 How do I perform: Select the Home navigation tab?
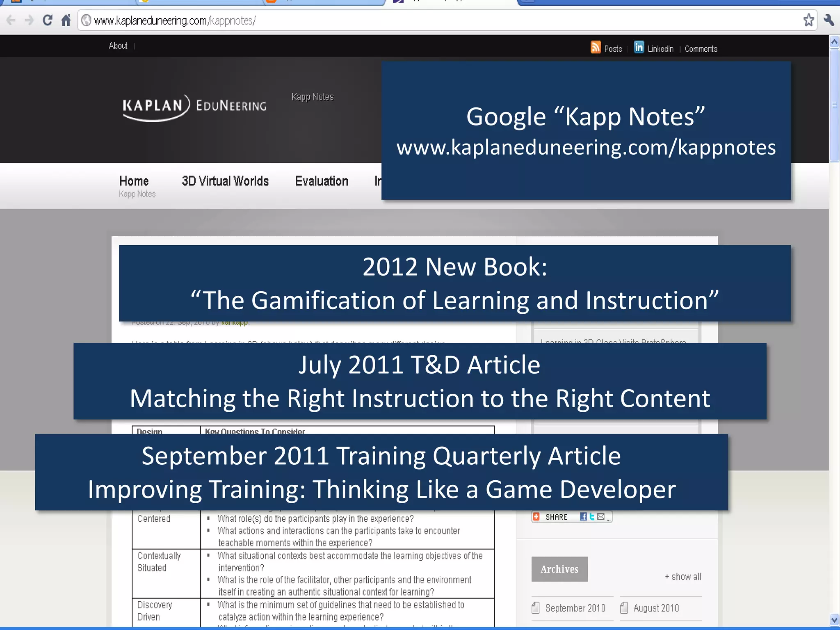[x=134, y=181]
